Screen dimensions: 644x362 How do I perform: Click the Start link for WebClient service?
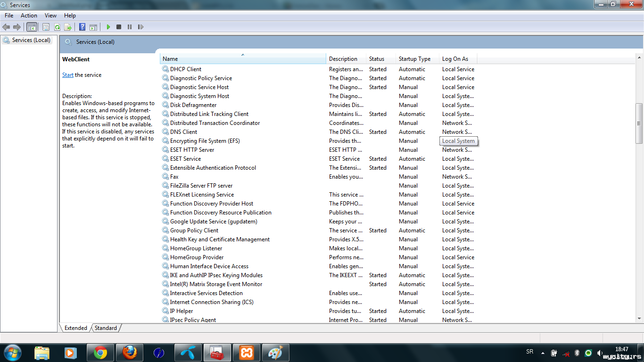coord(68,75)
